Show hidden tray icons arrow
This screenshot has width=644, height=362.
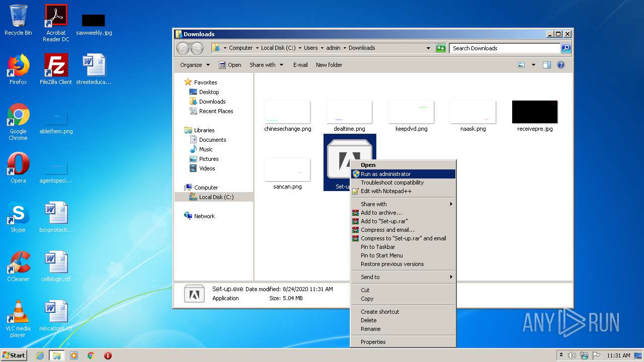561,355
